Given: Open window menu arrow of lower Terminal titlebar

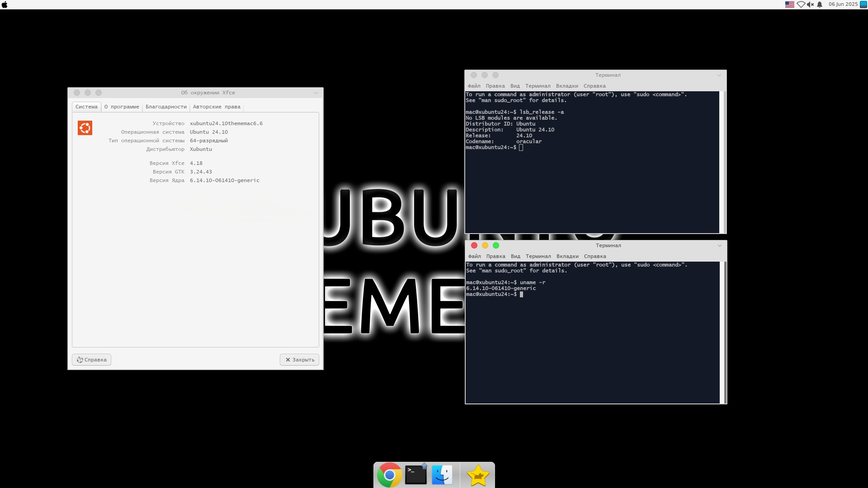Looking at the screenshot, I should tap(720, 245).
